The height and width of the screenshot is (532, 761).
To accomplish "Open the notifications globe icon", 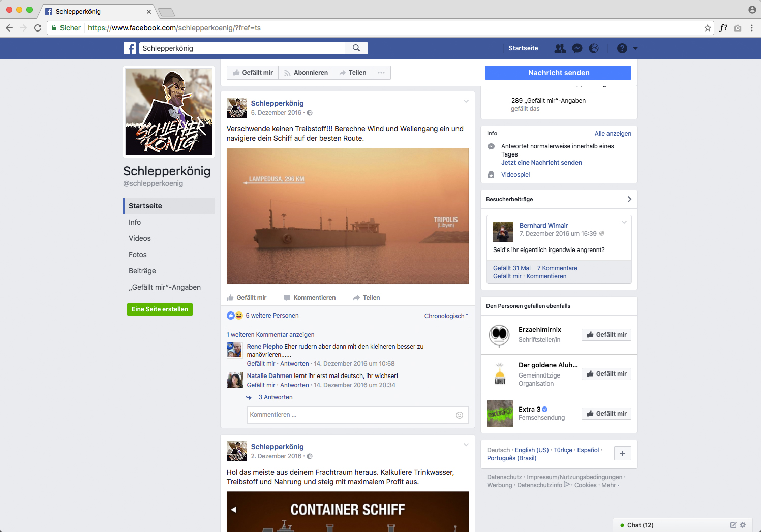I will (594, 48).
